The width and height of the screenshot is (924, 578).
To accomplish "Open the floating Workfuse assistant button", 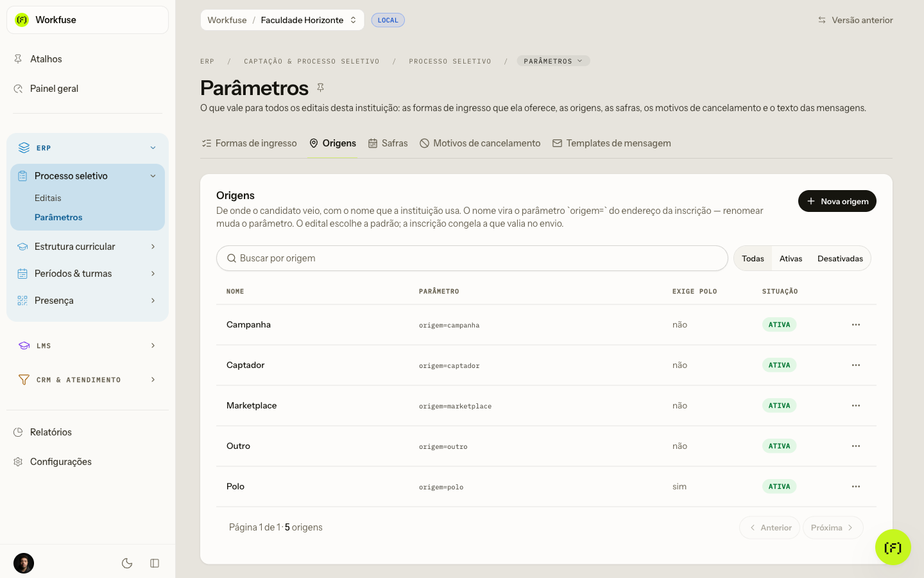I will (893, 547).
